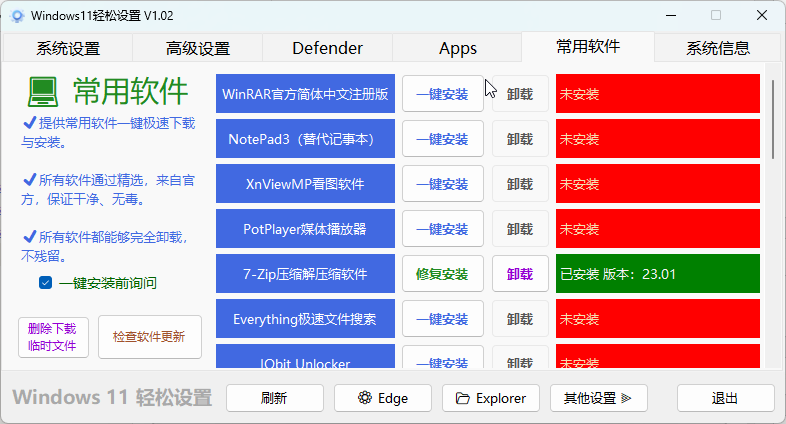786x424 pixels.
Task: Install XnViewMP with 一键安装
Action: click(x=443, y=184)
